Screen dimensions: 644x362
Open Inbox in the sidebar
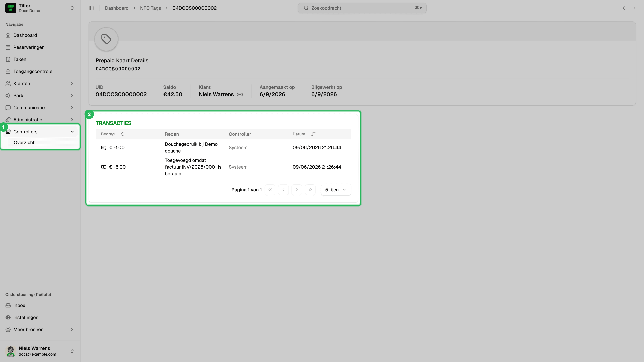(40, 306)
